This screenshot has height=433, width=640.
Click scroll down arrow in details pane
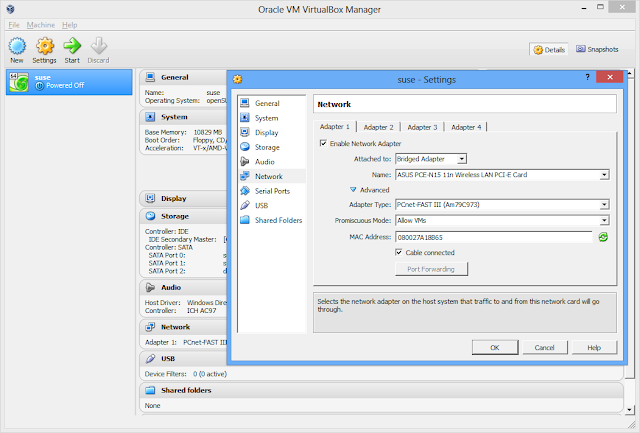click(630, 410)
